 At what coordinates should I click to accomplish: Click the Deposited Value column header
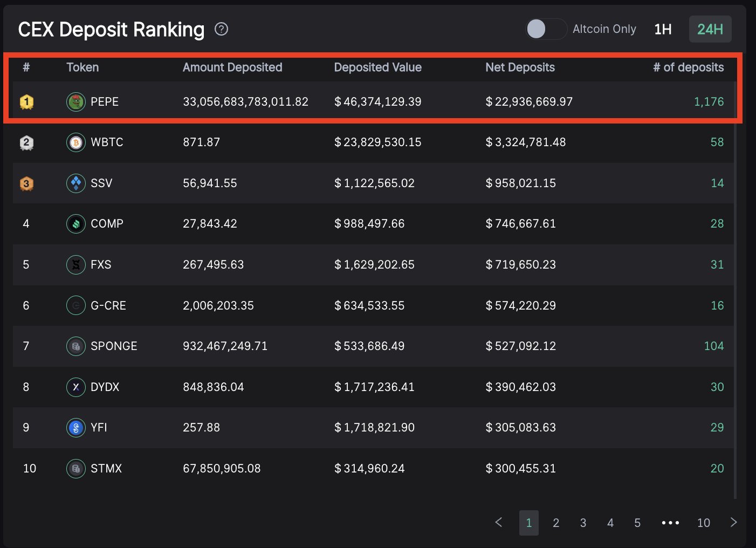[x=377, y=67]
